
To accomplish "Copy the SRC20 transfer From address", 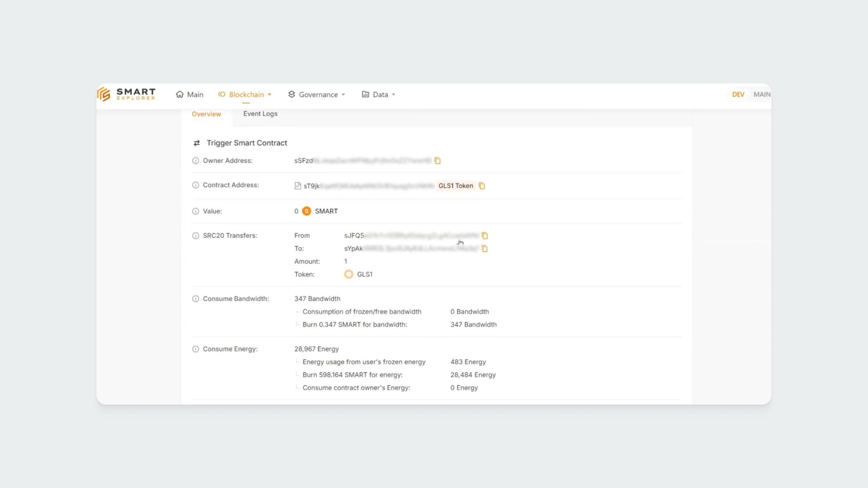I will 485,236.
